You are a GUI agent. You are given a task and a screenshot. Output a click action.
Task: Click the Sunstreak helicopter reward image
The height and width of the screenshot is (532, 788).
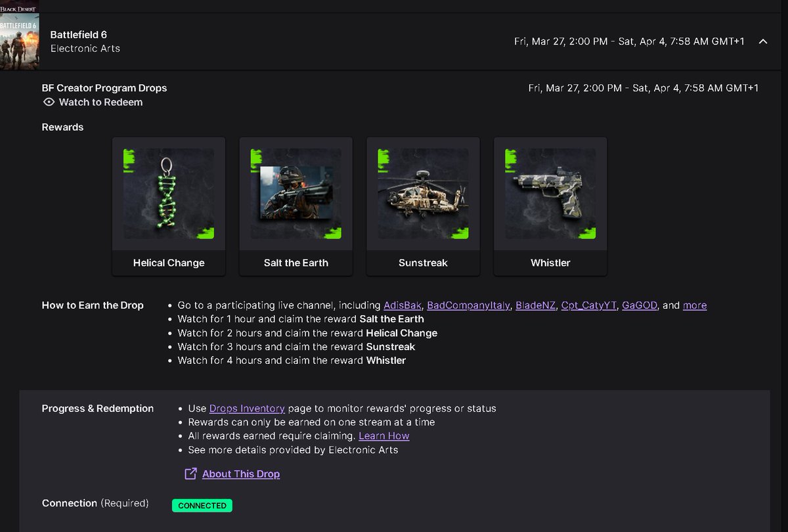point(423,194)
